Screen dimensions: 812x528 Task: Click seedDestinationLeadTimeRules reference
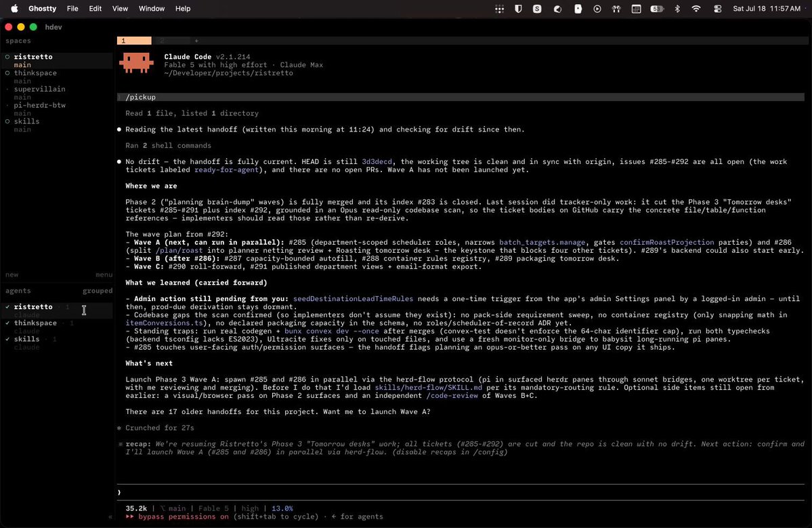tap(354, 298)
